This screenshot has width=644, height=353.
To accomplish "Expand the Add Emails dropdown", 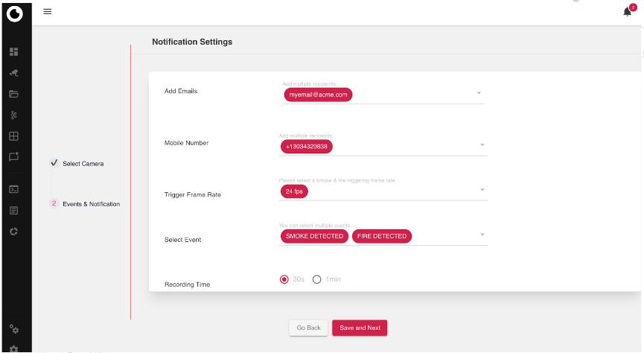I will (x=479, y=94).
